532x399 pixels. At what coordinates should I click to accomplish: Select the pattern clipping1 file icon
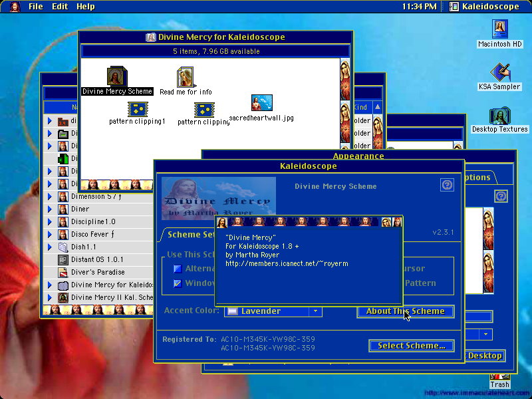tap(138, 109)
